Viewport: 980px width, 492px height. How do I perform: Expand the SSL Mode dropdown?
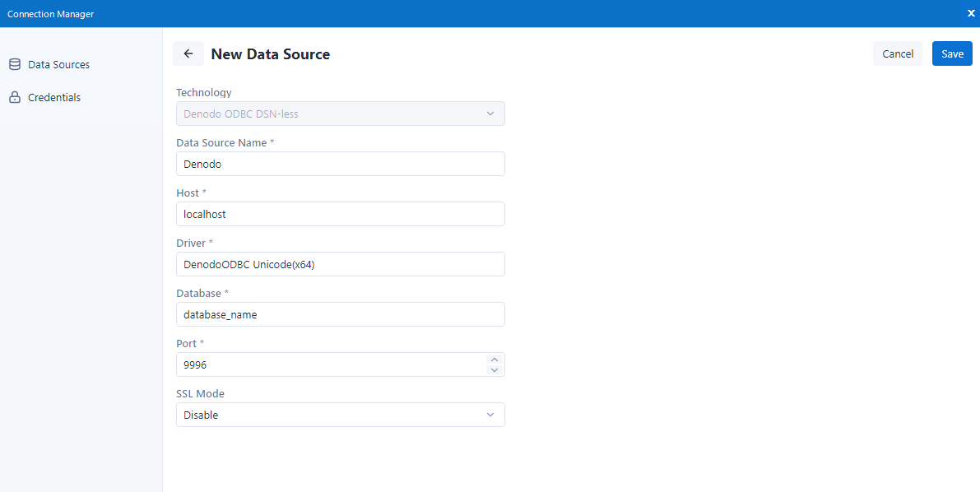click(341, 415)
